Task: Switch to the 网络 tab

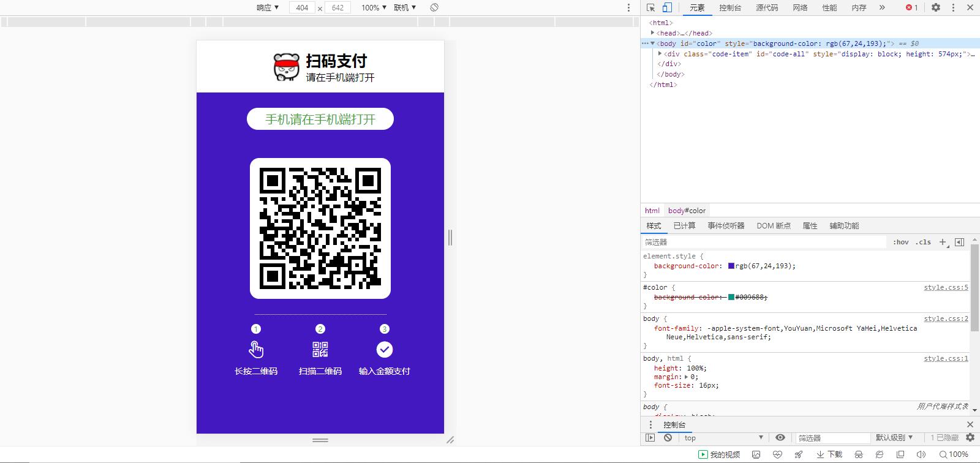Action: [800, 7]
